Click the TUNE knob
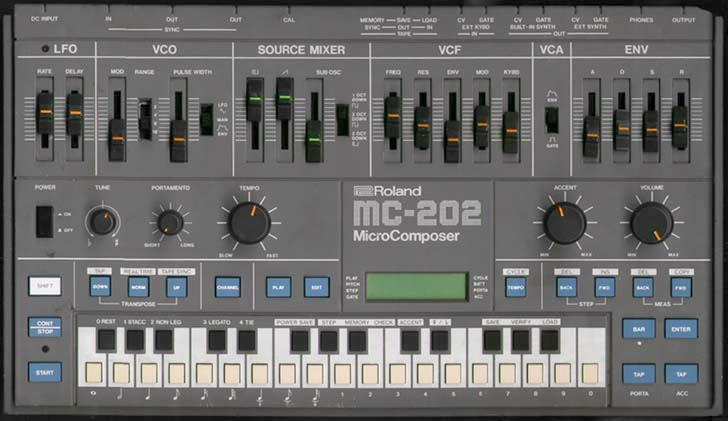This screenshot has height=421, width=728. pyautogui.click(x=102, y=221)
